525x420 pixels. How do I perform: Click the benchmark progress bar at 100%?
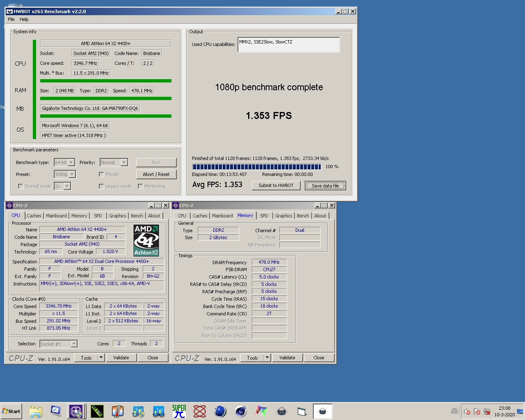click(257, 167)
